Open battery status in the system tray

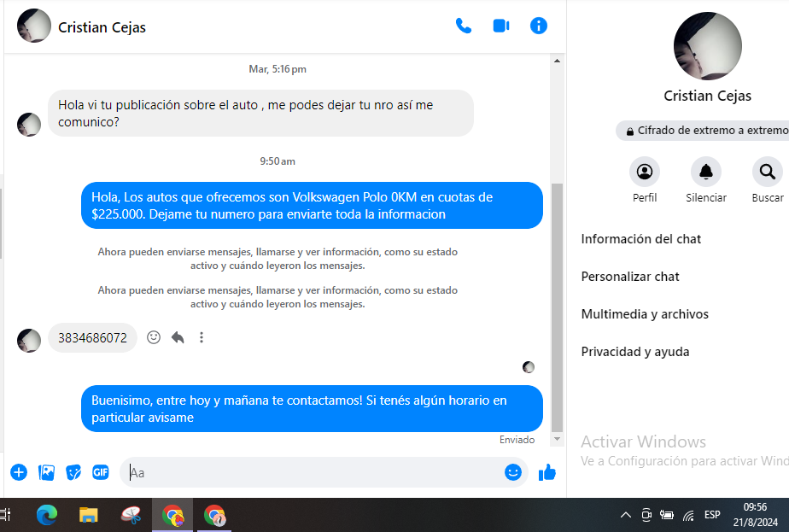[667, 515]
